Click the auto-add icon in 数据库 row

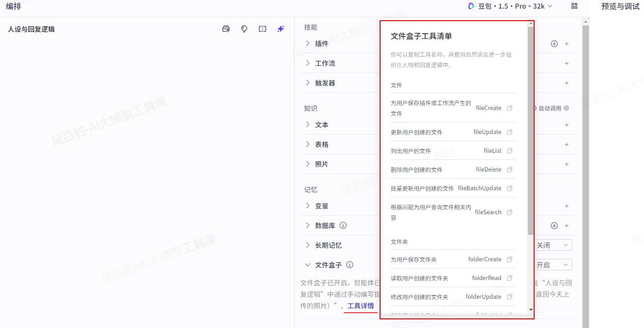(554, 226)
